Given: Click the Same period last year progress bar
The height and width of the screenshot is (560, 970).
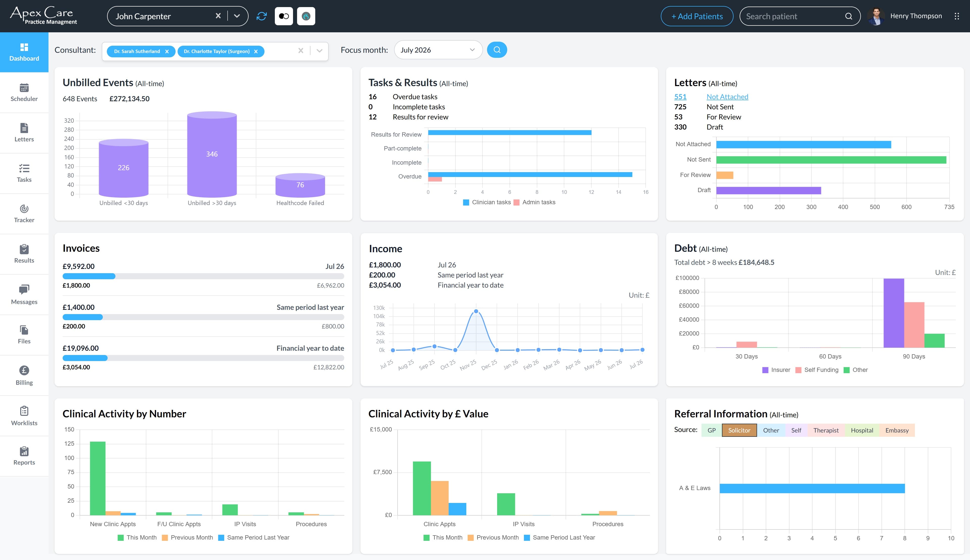Looking at the screenshot, I should (x=203, y=317).
